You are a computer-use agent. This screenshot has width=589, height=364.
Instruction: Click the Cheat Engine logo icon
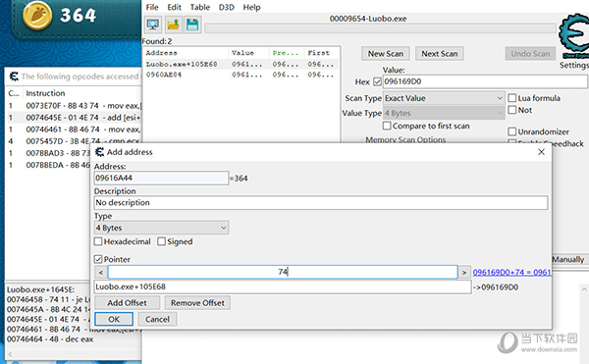tap(573, 36)
